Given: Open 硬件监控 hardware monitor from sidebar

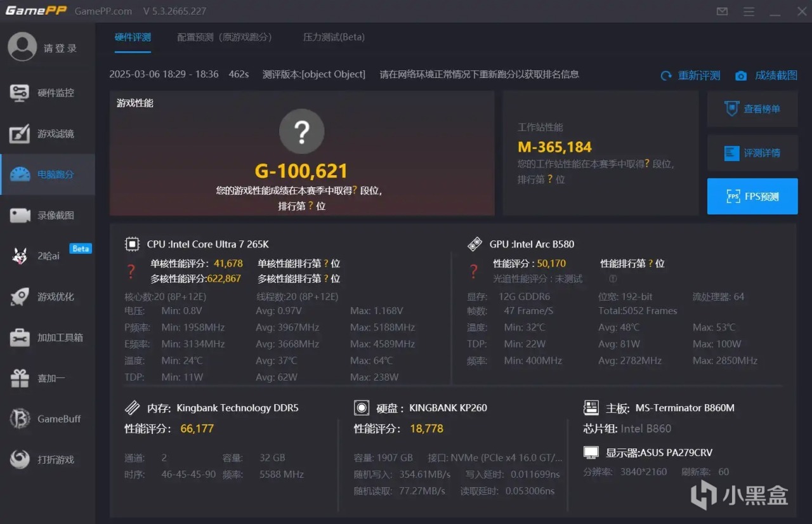Looking at the screenshot, I should point(48,93).
